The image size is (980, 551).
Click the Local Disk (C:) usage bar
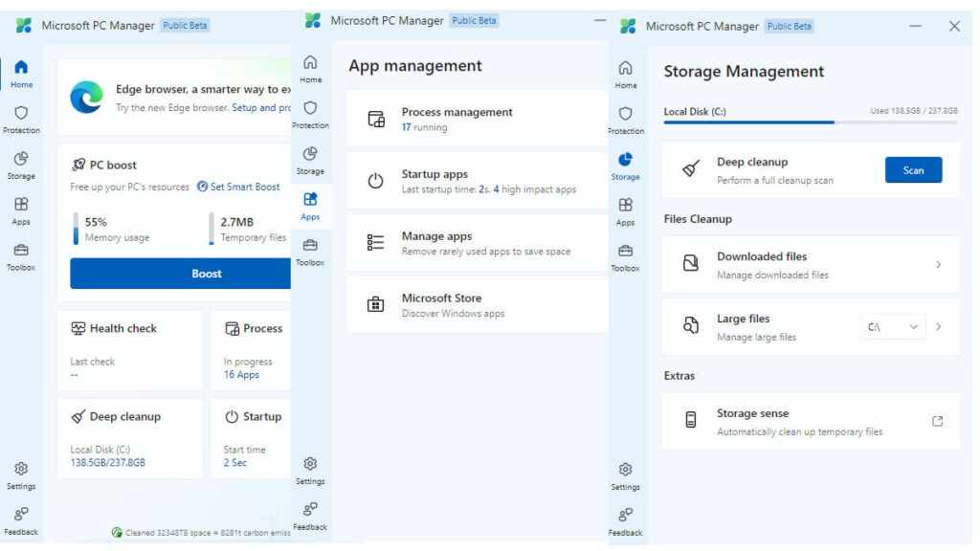(x=811, y=122)
